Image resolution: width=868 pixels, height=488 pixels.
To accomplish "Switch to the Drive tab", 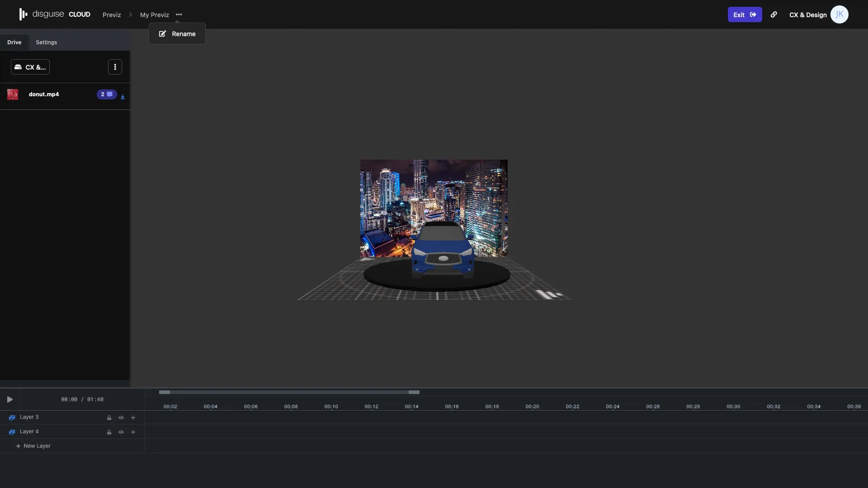I will pyautogui.click(x=14, y=42).
